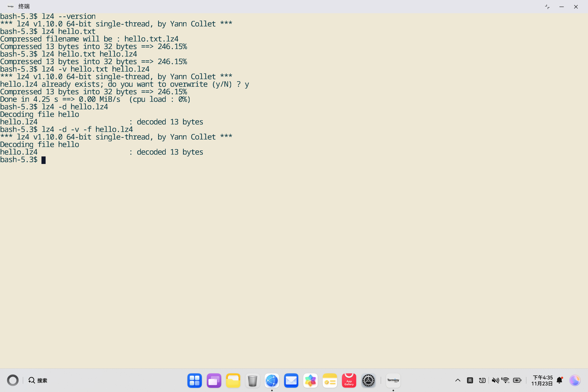
Task: Focus the terminal at bash prompt cursor
Action: click(44, 160)
